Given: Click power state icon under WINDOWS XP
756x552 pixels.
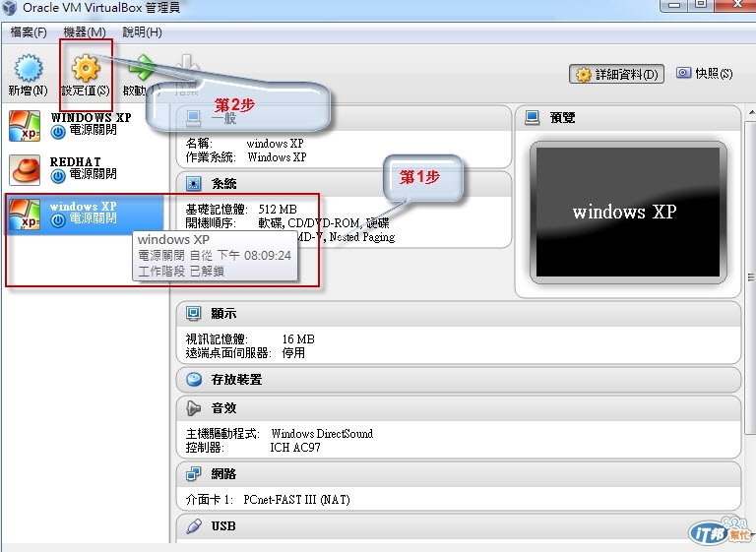Looking at the screenshot, I should tap(58, 132).
